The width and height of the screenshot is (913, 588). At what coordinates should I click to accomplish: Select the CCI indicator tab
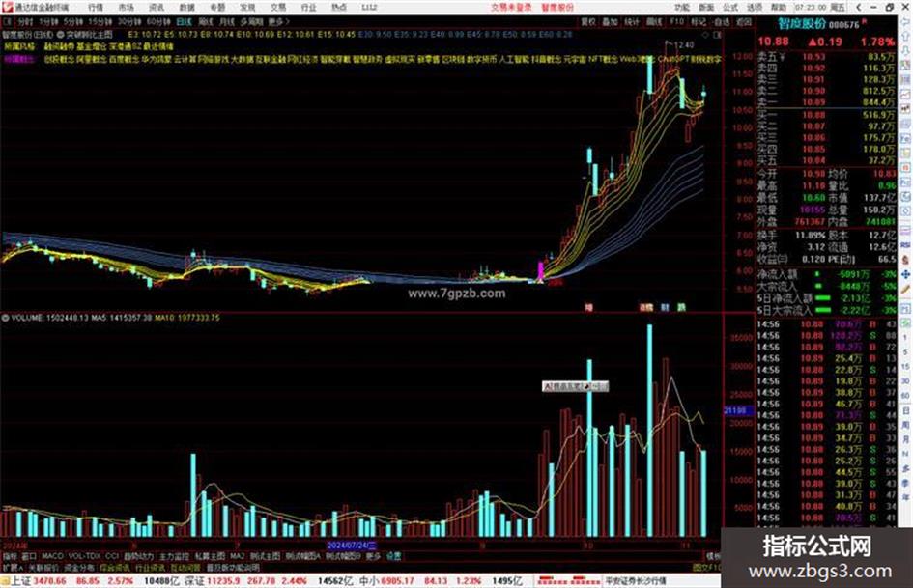112,556
